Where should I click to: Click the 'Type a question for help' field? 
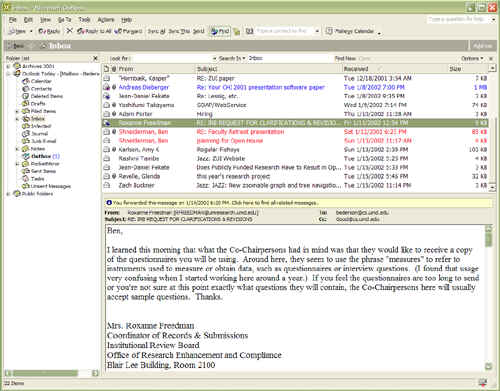point(458,19)
